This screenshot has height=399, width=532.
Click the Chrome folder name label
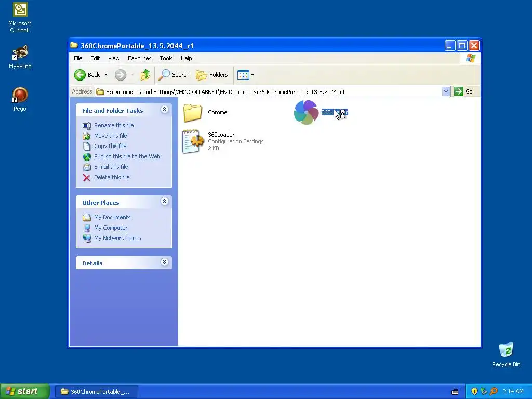(x=218, y=112)
